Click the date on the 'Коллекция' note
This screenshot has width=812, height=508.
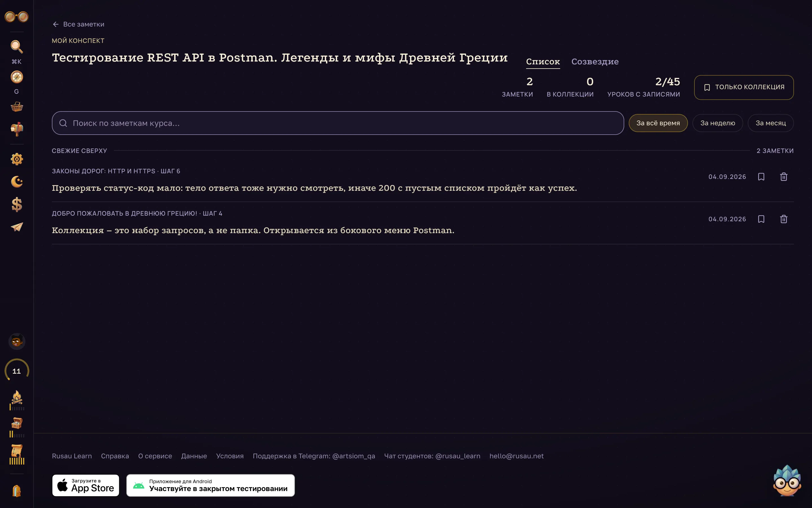tap(727, 219)
